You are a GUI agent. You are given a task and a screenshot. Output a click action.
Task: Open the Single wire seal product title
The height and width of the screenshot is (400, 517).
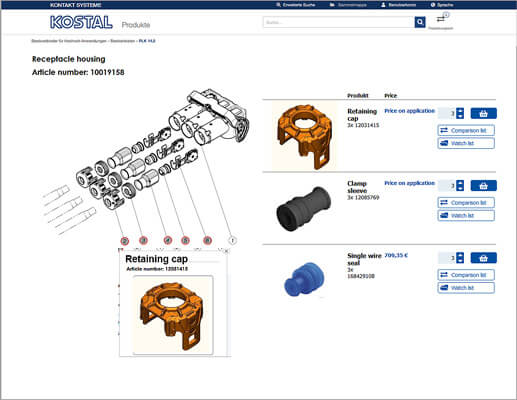click(364, 259)
